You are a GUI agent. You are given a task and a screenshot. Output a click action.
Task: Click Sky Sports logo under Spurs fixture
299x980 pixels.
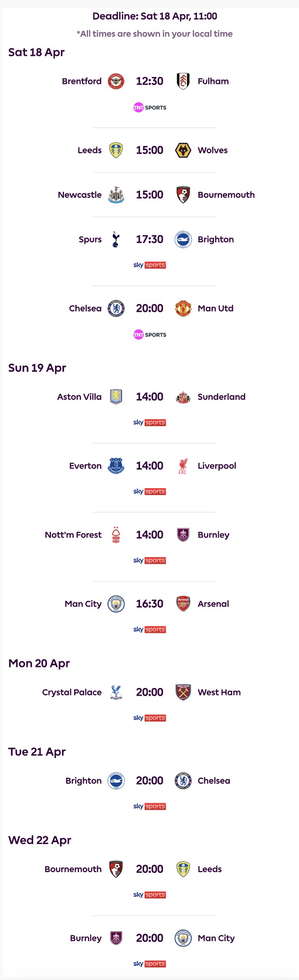[x=149, y=265]
